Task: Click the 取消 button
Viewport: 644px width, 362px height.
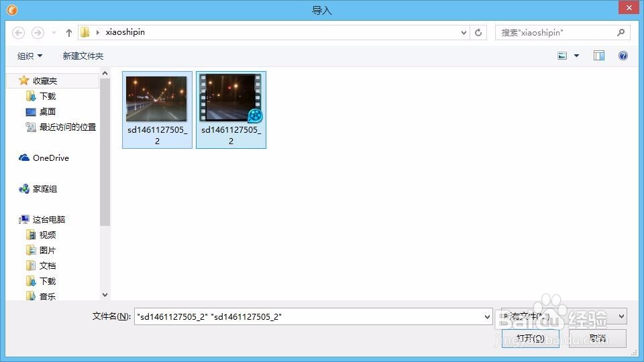Action: click(x=598, y=338)
